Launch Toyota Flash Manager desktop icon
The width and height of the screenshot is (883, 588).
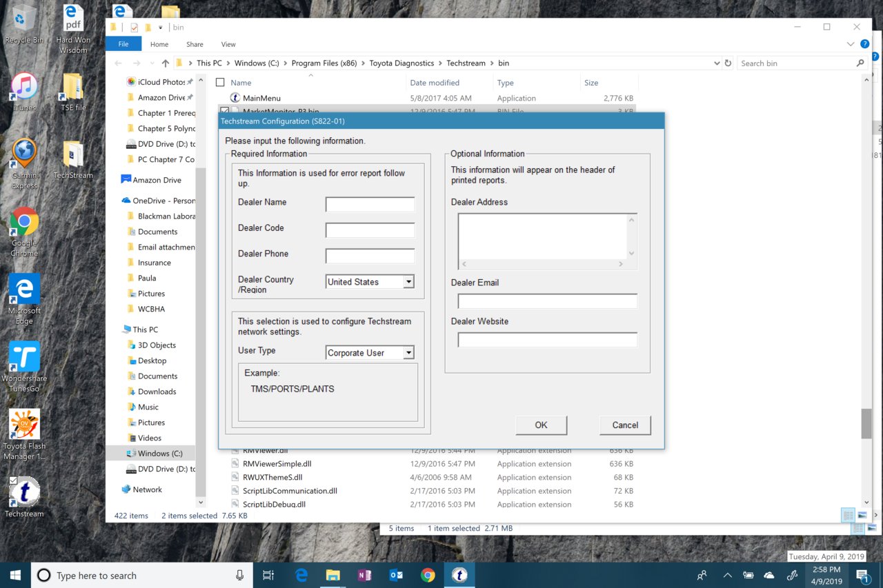24,434
